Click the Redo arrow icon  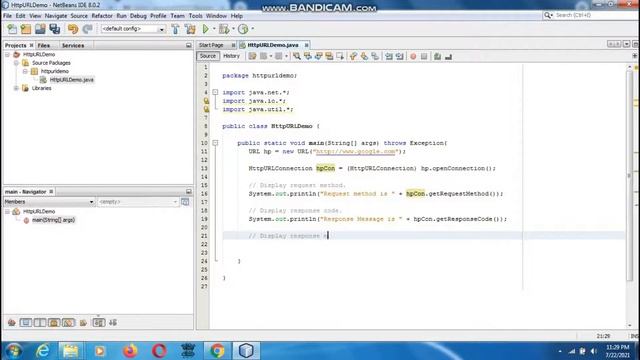coord(87,29)
